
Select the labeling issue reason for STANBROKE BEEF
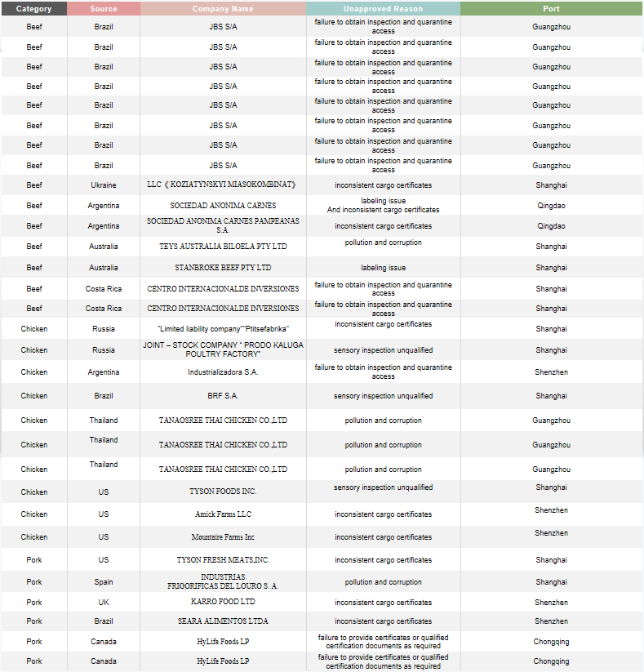[x=383, y=268]
